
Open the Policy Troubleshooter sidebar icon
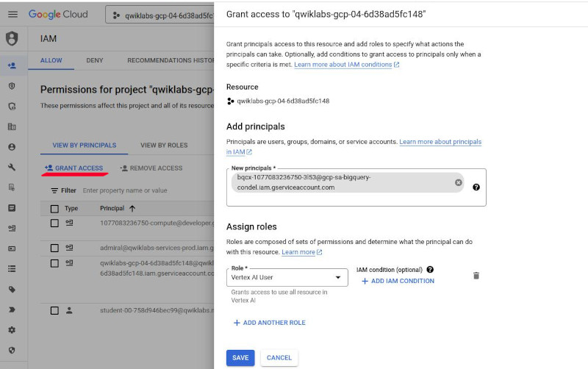point(12,107)
